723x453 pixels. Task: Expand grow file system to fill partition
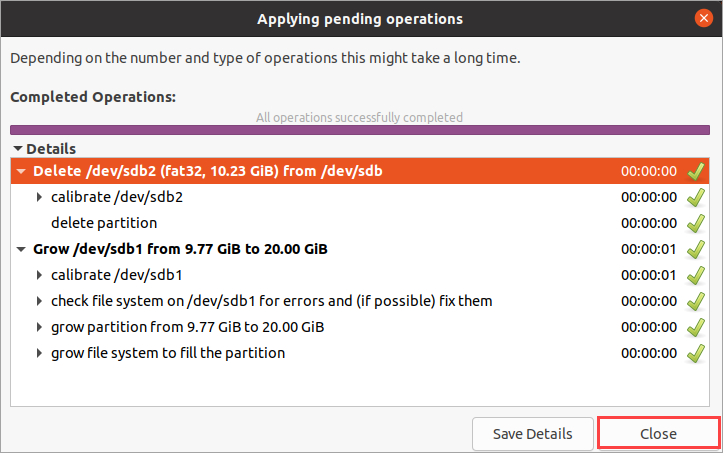(x=40, y=353)
